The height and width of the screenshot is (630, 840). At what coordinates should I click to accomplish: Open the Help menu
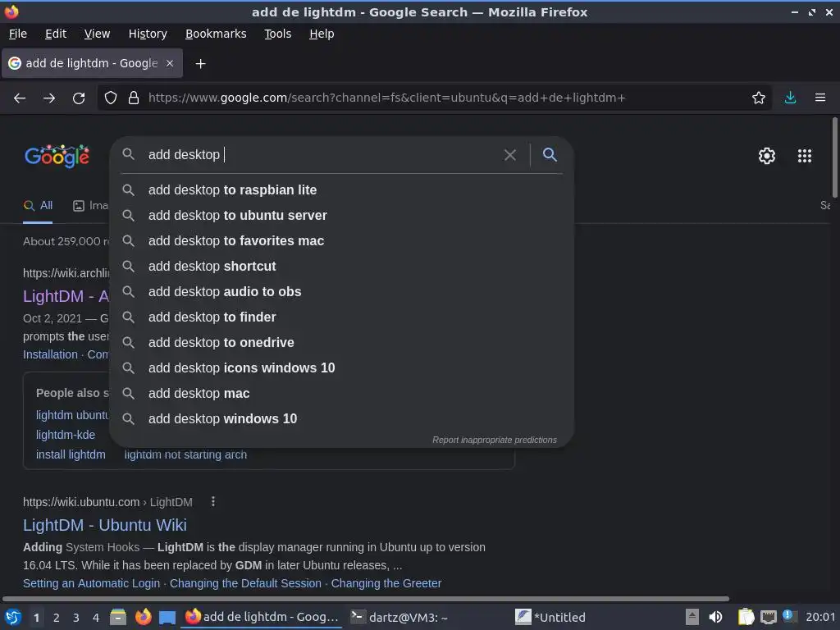(322, 34)
